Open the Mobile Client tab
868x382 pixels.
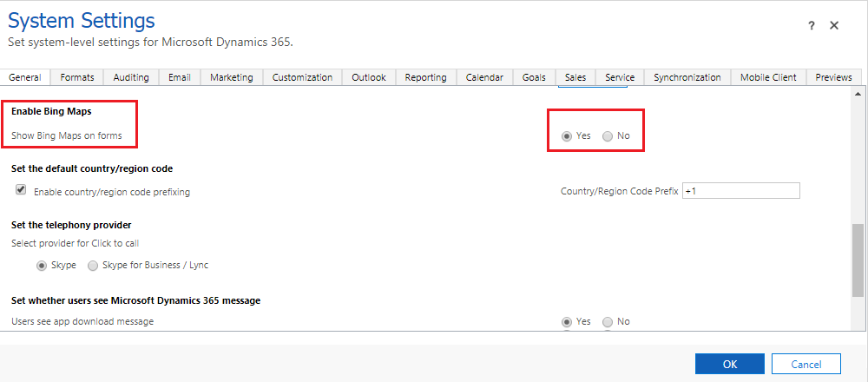click(x=768, y=77)
